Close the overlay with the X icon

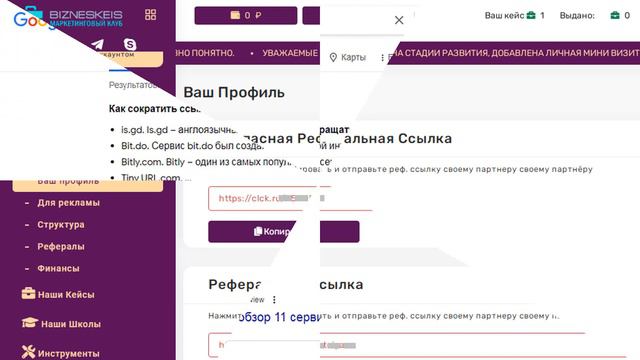(x=399, y=20)
